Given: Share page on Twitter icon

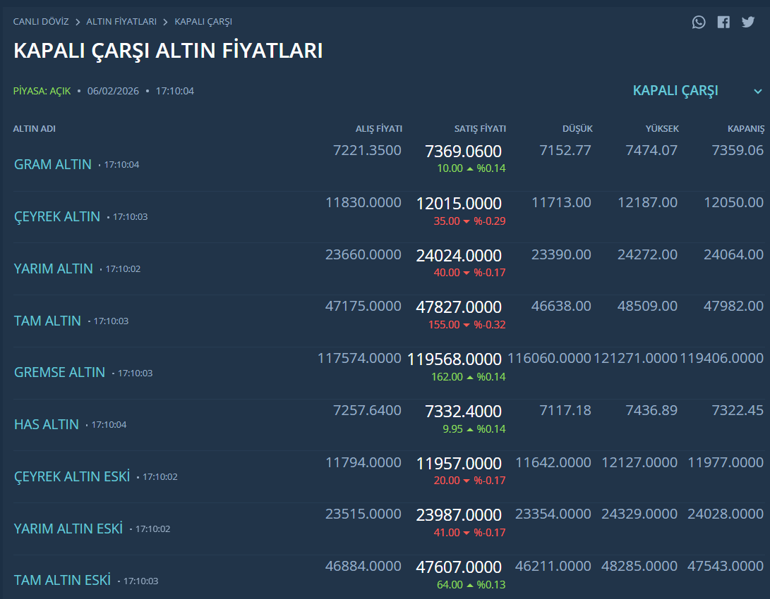Looking at the screenshot, I should [x=748, y=22].
